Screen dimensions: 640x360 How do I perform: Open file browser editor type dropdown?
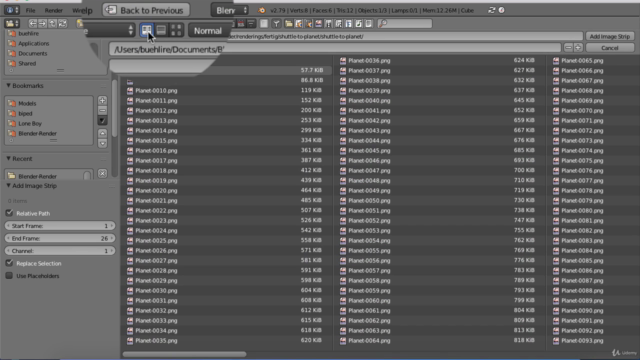[x=12, y=24]
